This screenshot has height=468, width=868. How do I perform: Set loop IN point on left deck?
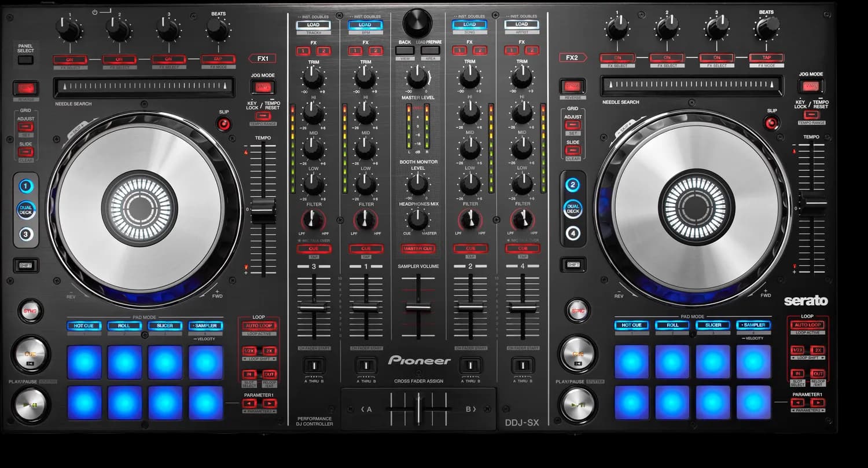(x=249, y=375)
